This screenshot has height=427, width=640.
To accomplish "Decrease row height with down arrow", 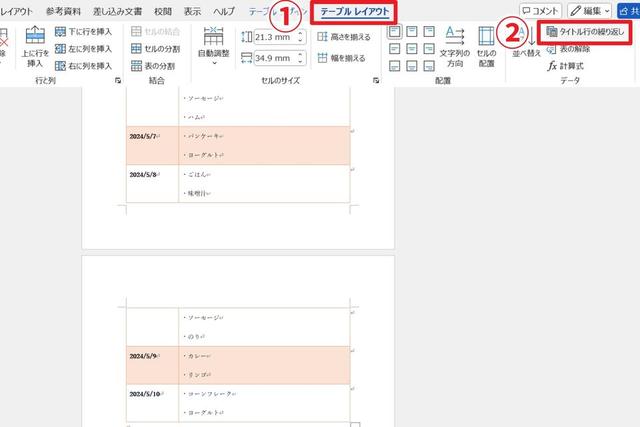I will pyautogui.click(x=300, y=40).
